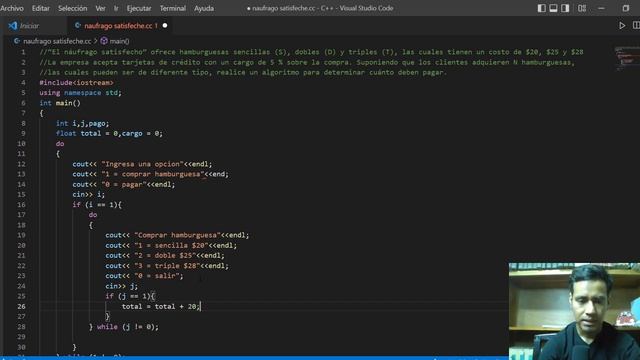Open the Terminal menu
Viewport: 640px width, 360px height.
click(x=173, y=8)
